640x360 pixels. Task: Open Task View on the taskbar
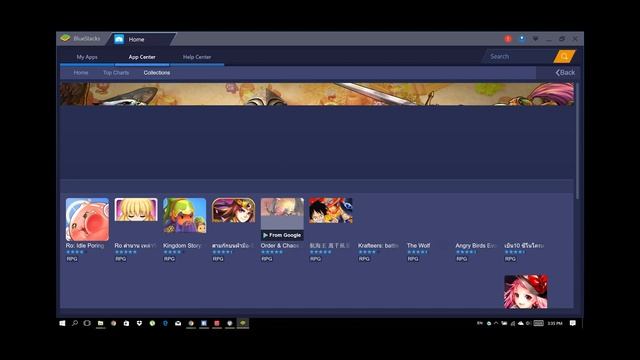point(87,323)
